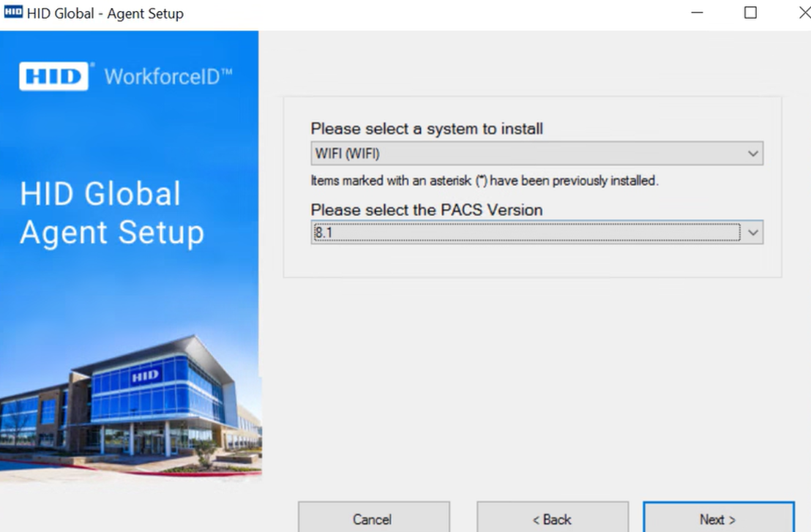Screen dimensions: 811x532
Task: Open the PACS Version dropdown arrow
Action: [752, 233]
